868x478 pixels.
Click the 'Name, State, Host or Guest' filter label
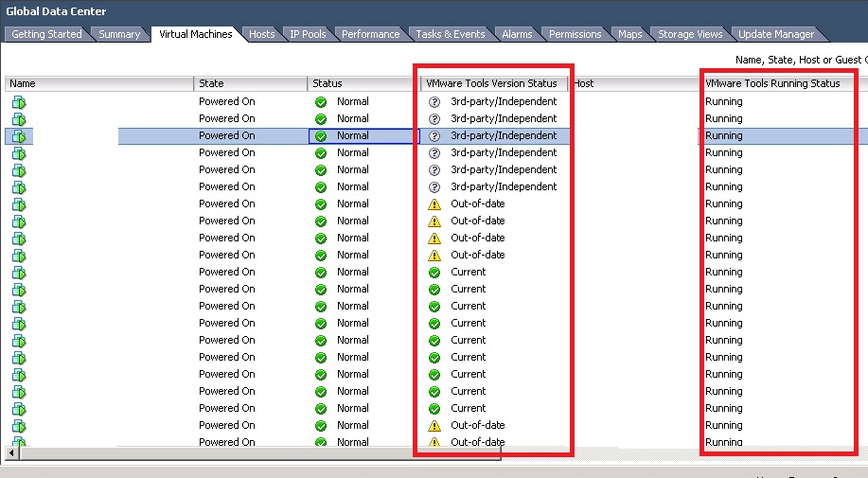(x=801, y=60)
